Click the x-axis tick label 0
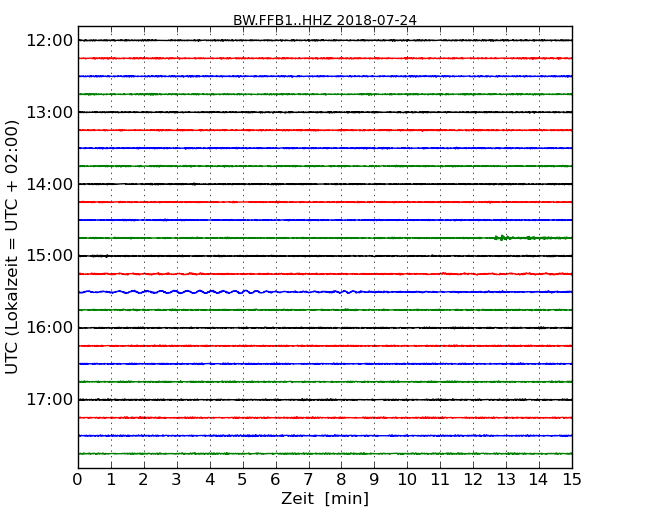650x520 pixels. 78,480
